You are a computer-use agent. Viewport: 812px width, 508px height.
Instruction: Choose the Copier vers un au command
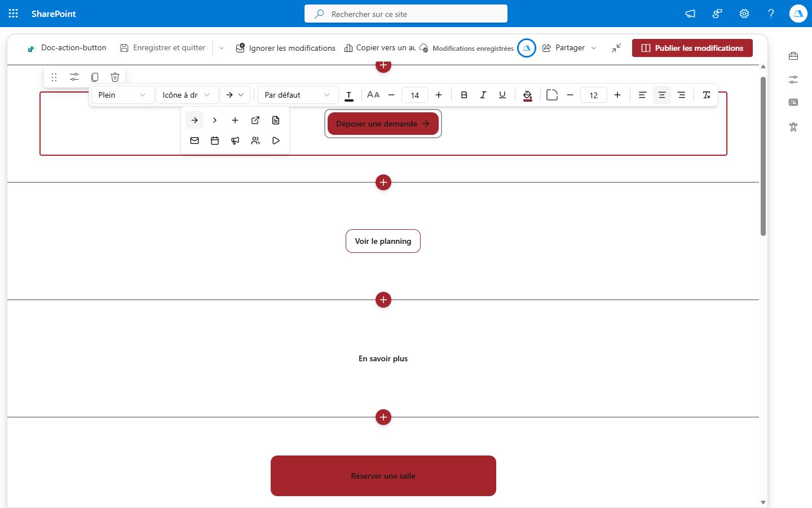tap(380, 48)
